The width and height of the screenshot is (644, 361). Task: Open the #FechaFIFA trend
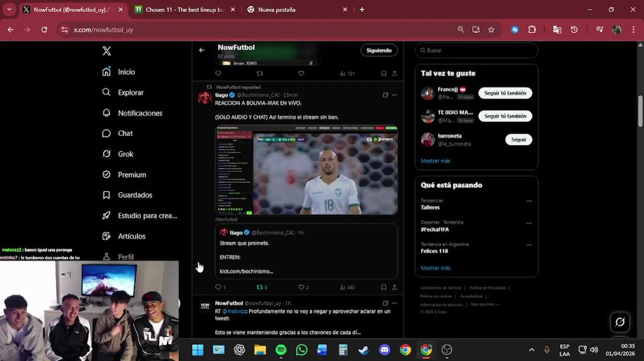click(435, 229)
